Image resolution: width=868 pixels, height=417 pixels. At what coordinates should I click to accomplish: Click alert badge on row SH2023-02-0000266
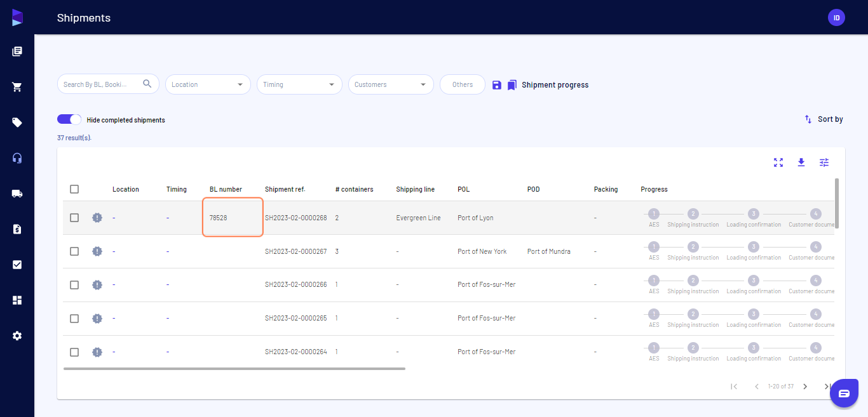[x=97, y=285]
